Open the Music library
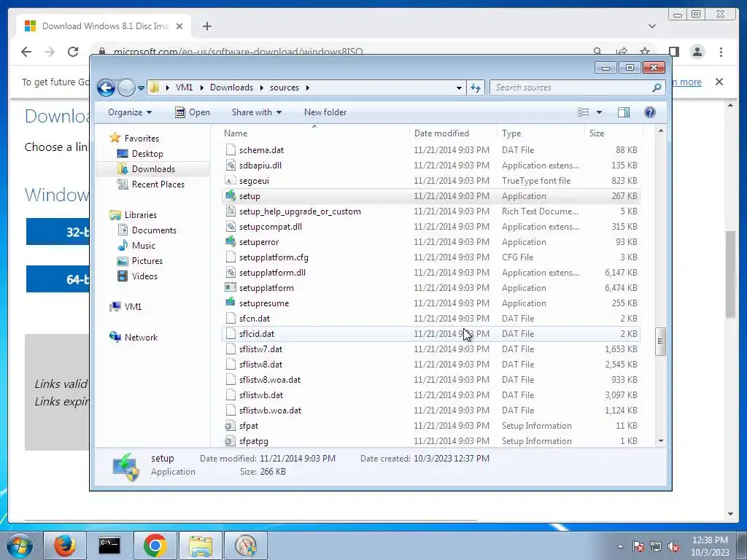 coord(144,246)
